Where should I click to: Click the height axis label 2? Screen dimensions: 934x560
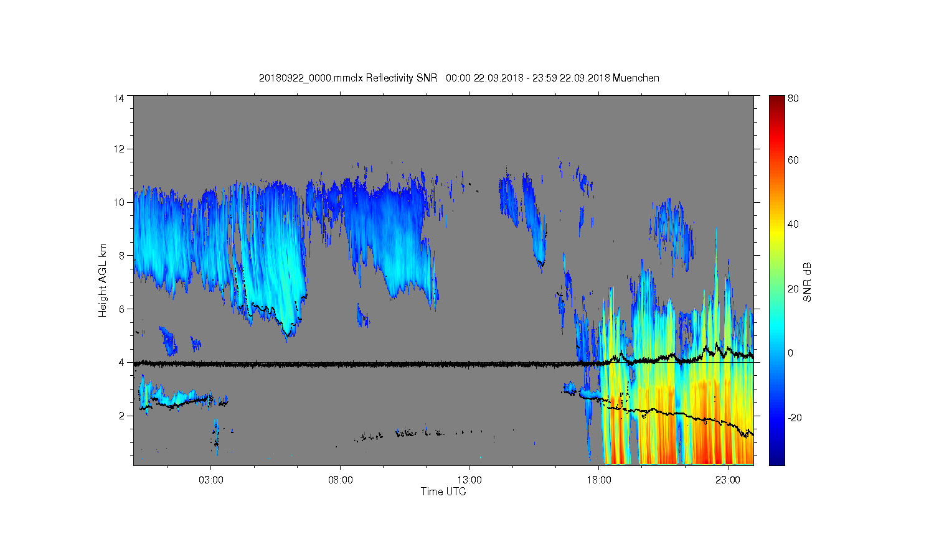pyautogui.click(x=122, y=416)
